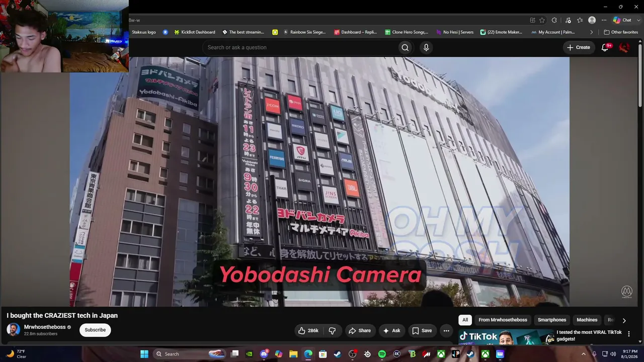Viewport: 644px width, 362px height.
Task: Open Microsoft Edge from the taskbar
Action: [308, 354]
